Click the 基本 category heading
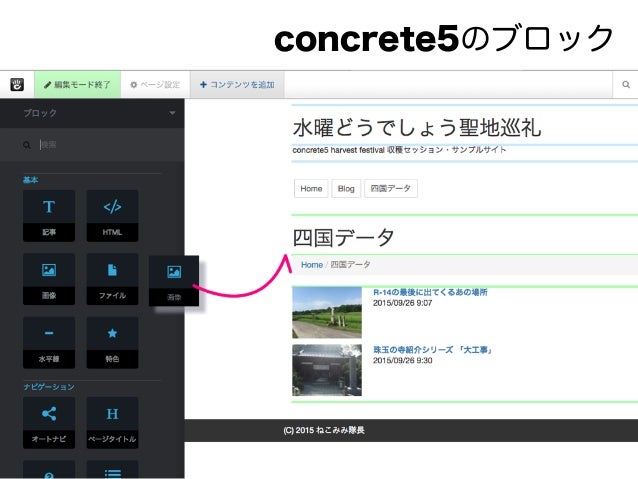The image size is (638, 479). 31,179
